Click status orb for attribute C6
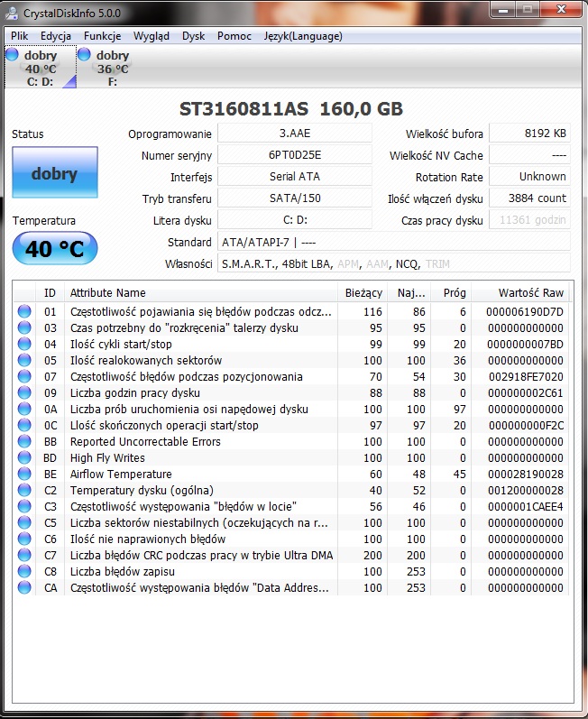Viewport: 588px width, 719px height. 24,539
